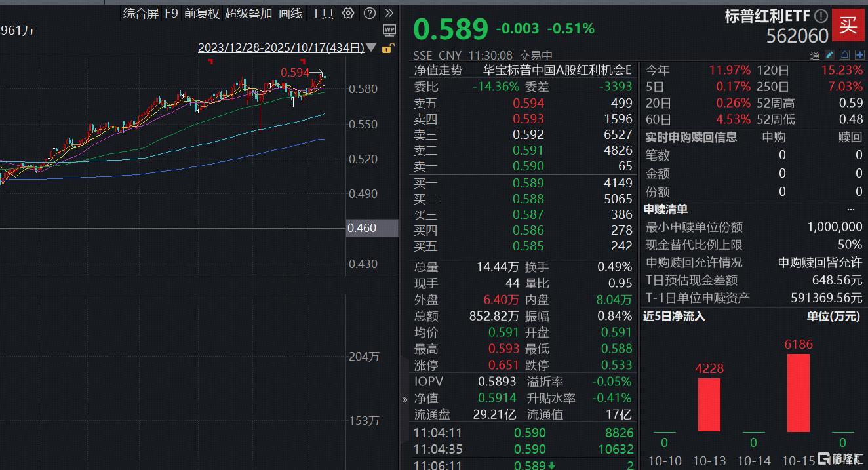Add to watchlist with plus icon
The width and height of the screenshot is (868, 470).
coord(859,54)
